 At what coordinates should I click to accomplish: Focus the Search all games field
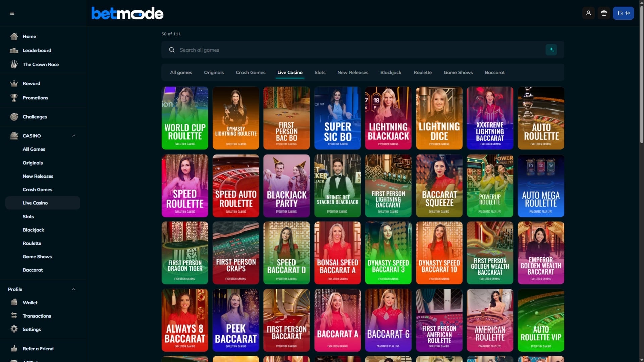click(x=362, y=50)
